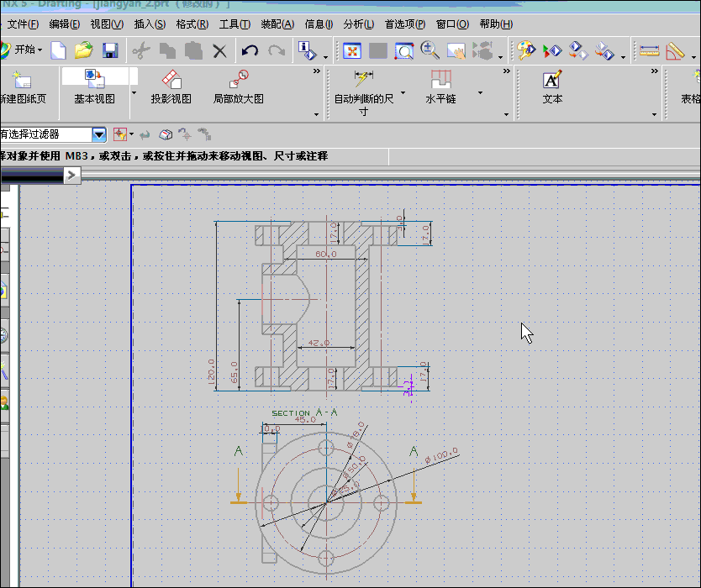Click the Undo arrow icon
The width and height of the screenshot is (701, 588).
click(x=250, y=50)
